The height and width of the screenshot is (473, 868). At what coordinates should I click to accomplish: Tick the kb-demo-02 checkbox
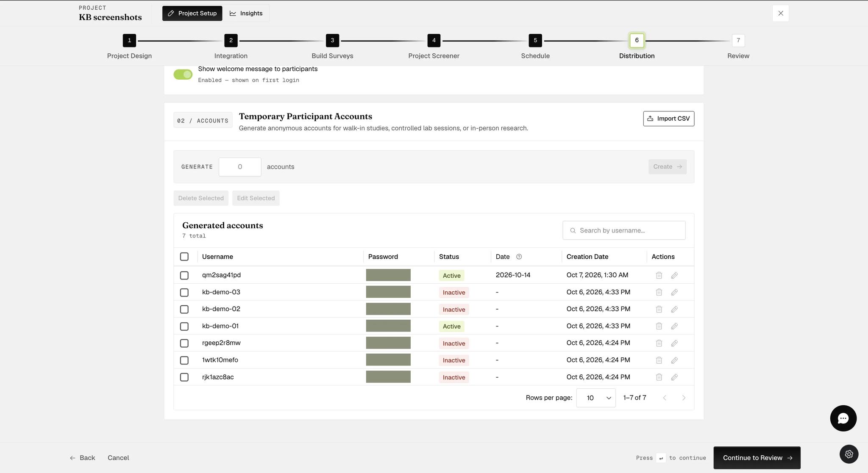[x=184, y=309]
